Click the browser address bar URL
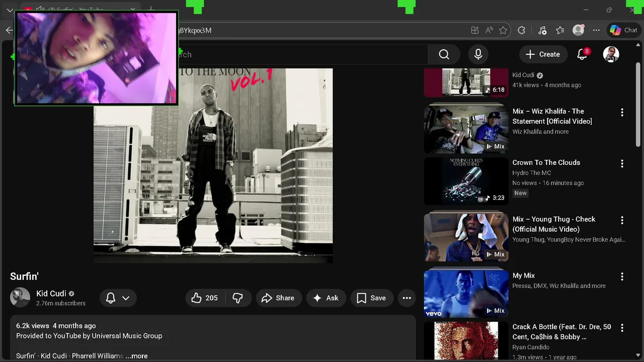 pyautogui.click(x=195, y=30)
